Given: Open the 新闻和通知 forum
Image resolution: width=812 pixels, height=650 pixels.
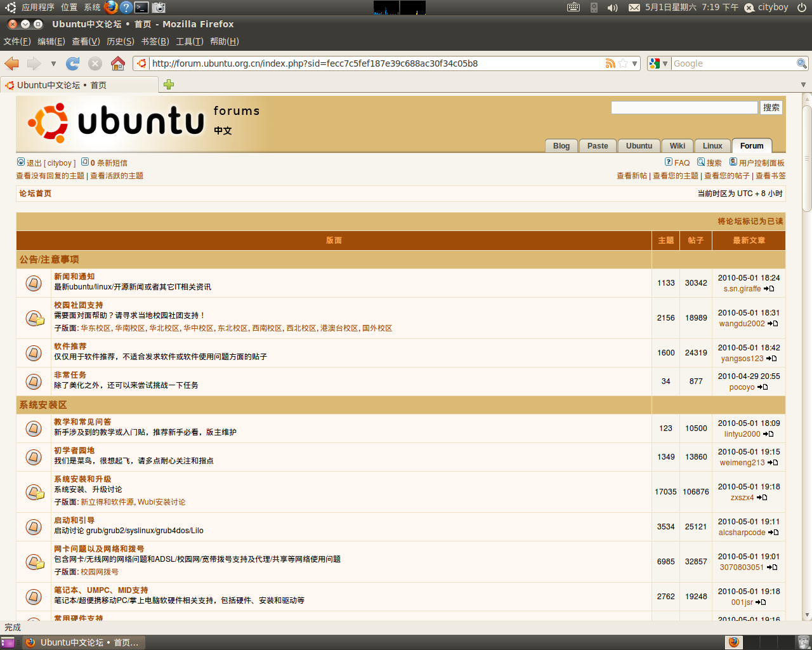Looking at the screenshot, I should tap(74, 277).
